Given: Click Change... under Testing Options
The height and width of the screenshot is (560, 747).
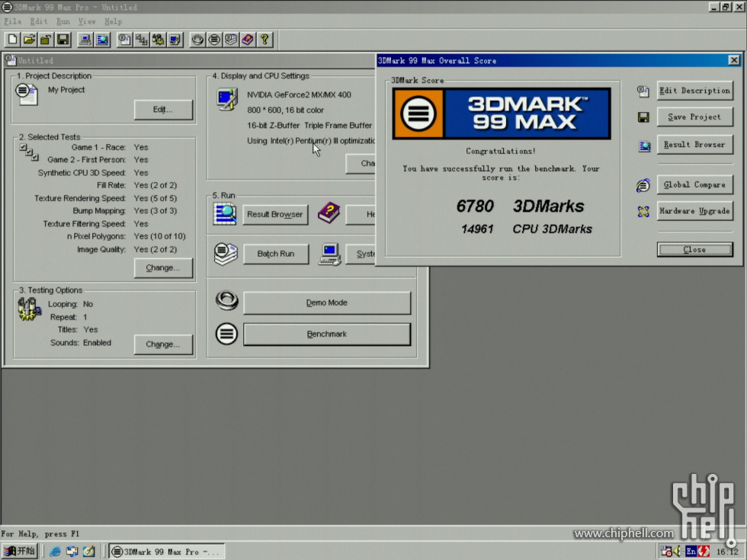Looking at the screenshot, I should click(163, 344).
